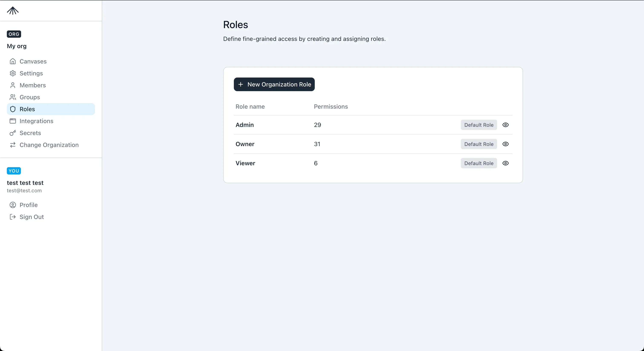Switch to the Roles section

click(x=27, y=109)
